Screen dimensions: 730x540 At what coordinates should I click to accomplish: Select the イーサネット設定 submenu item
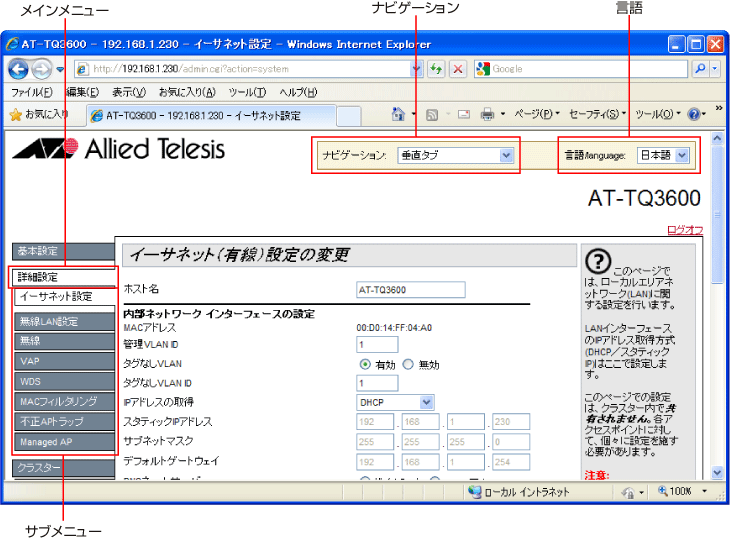65,297
